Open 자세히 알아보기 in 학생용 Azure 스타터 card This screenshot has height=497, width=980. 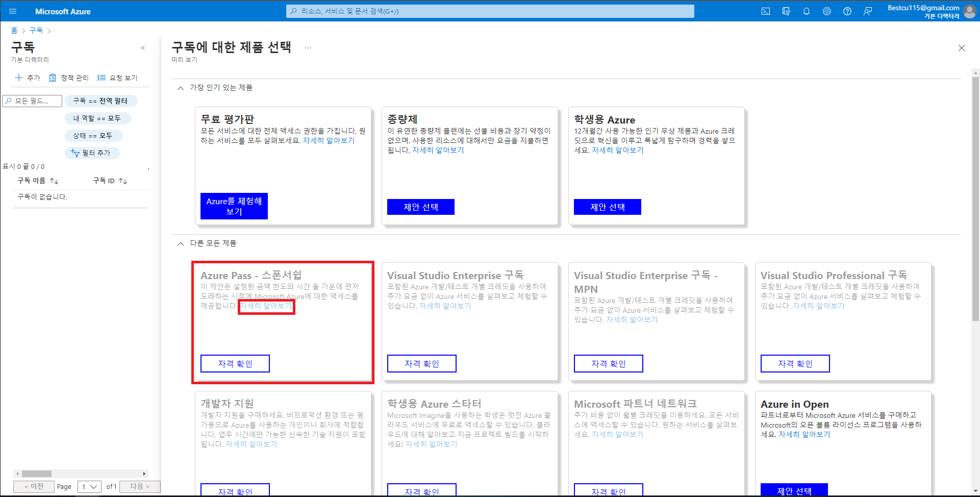point(432,444)
